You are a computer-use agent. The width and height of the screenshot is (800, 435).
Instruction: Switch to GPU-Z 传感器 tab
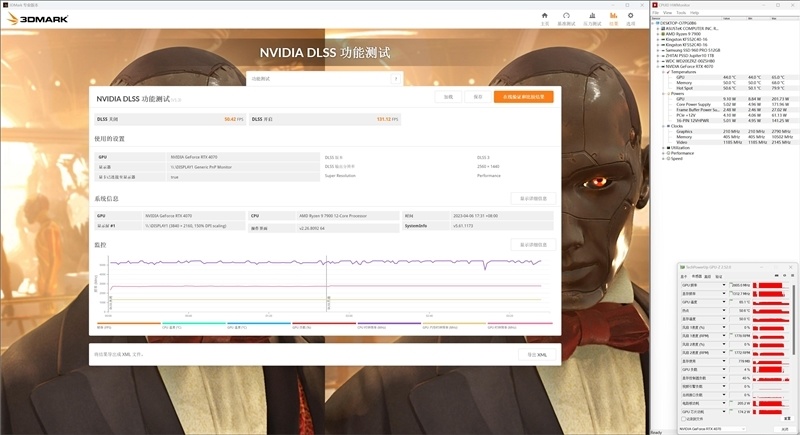[x=696, y=276]
